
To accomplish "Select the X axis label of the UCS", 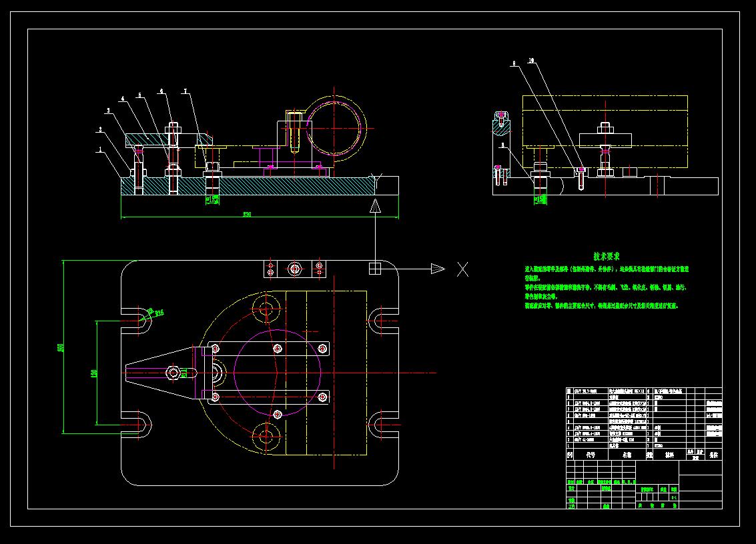I will pyautogui.click(x=463, y=269).
